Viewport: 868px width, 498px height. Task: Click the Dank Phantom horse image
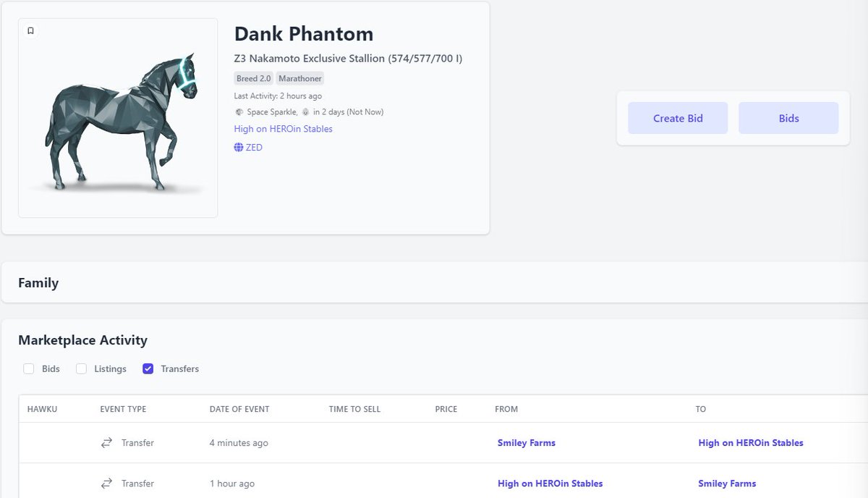tap(118, 118)
